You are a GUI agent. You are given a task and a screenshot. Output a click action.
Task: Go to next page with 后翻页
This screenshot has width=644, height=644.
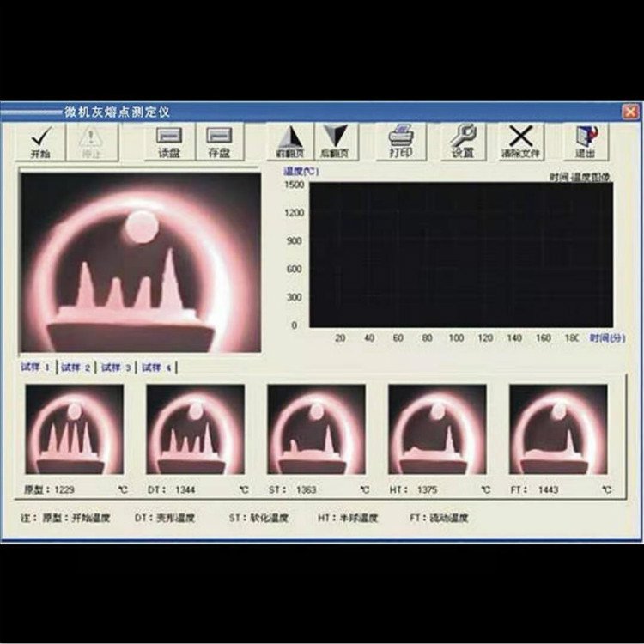tap(334, 141)
